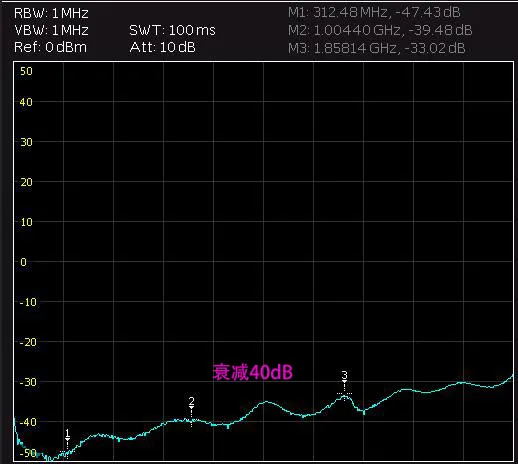Viewport: 518px width, 464px height.
Task: Click marker 2 on the trace
Action: (x=191, y=412)
